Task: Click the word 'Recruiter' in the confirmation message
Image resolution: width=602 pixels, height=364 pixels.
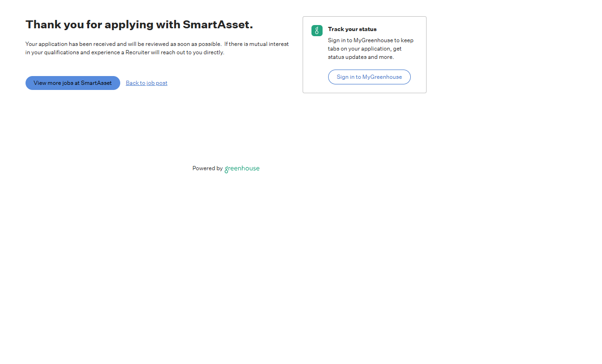Action: click(x=137, y=52)
